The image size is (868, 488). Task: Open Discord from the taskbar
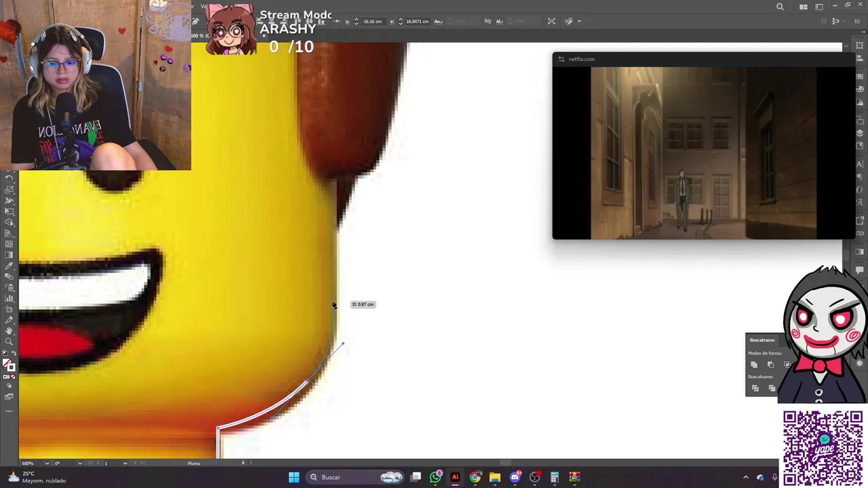point(515,477)
